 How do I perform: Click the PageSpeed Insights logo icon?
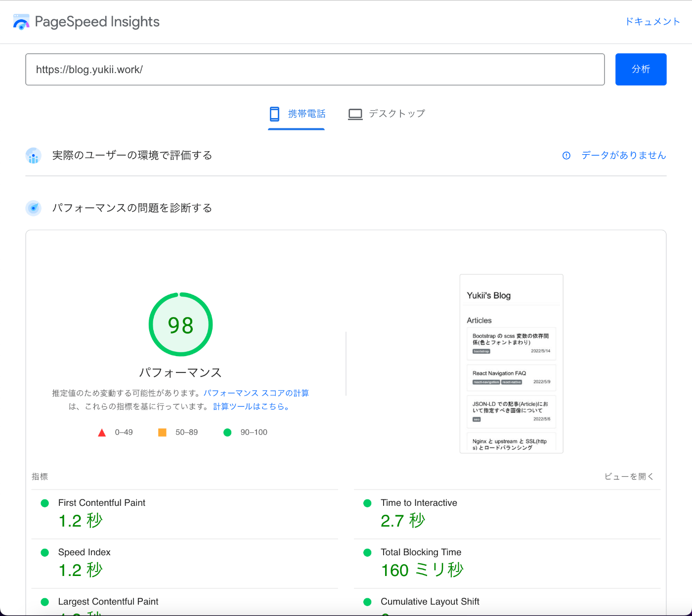coord(21,21)
